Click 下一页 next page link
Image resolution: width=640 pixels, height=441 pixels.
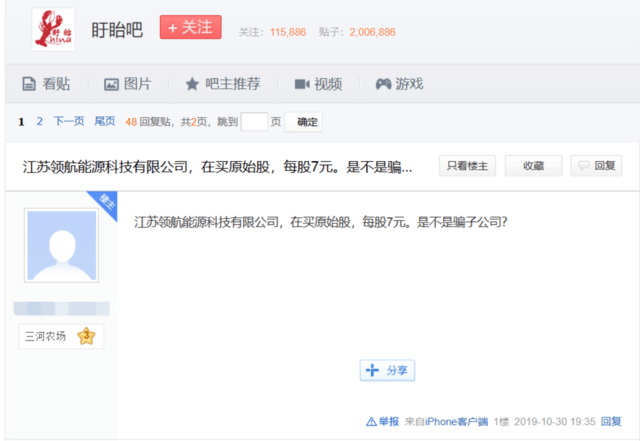69,122
